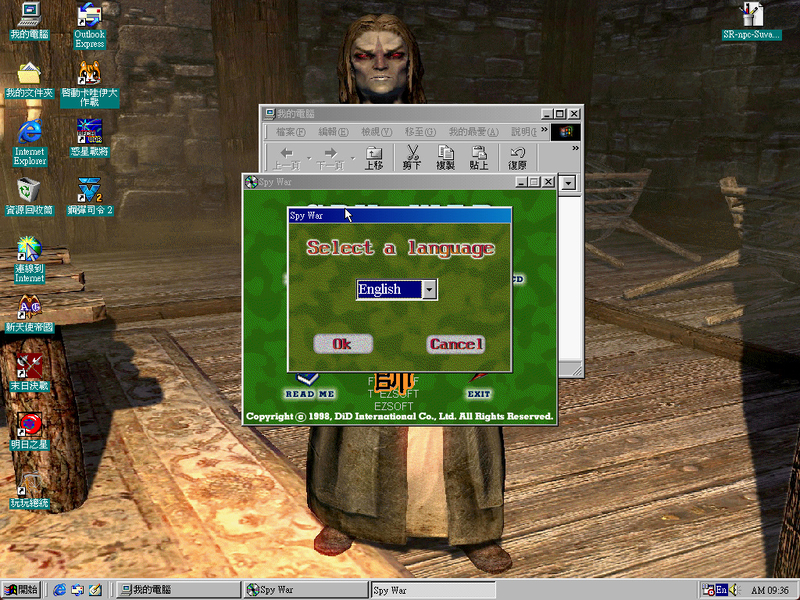Maximize the 我的電腦 window
The height and width of the screenshot is (600, 800).
(x=560, y=114)
